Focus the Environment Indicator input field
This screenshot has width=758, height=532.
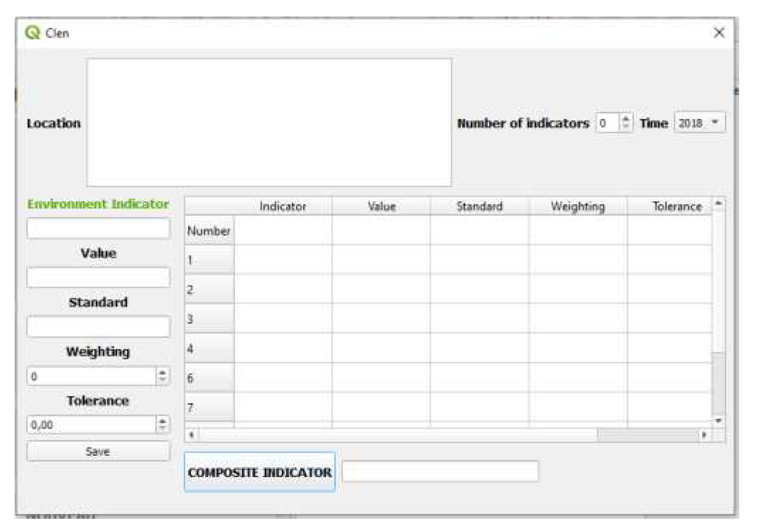click(x=98, y=228)
